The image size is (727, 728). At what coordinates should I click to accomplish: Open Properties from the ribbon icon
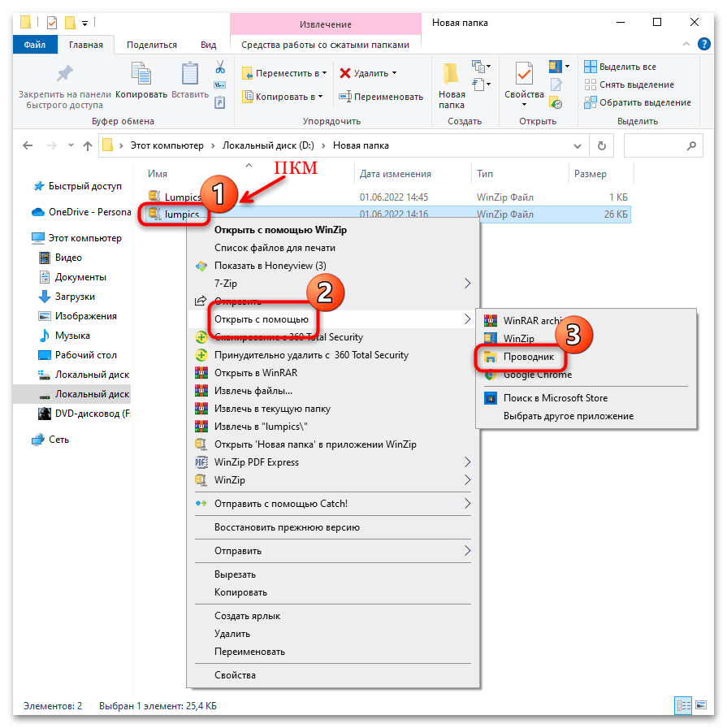524,76
